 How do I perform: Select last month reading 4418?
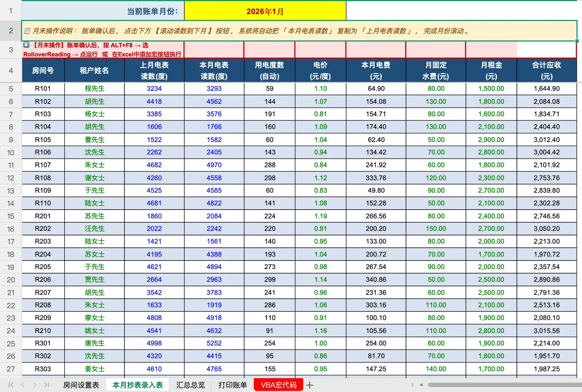[x=154, y=101]
